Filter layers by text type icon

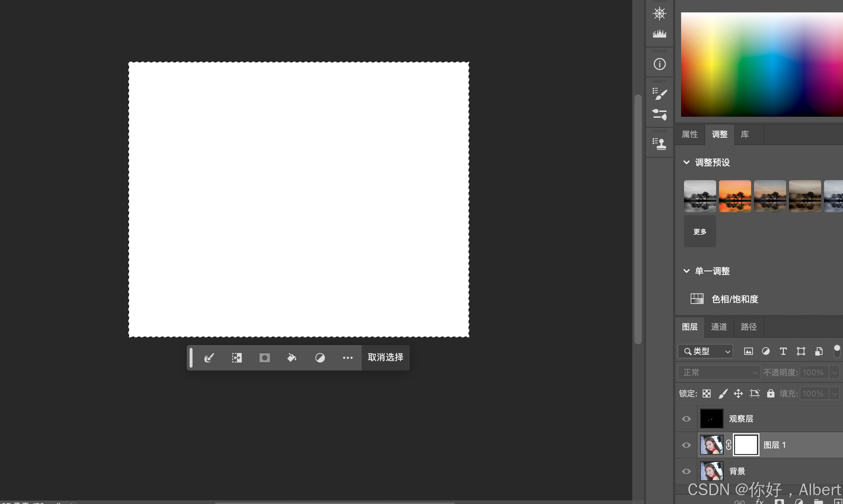[783, 351]
